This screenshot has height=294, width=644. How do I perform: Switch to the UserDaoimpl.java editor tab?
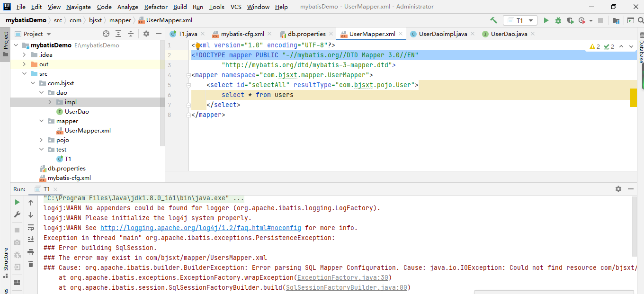tap(443, 34)
